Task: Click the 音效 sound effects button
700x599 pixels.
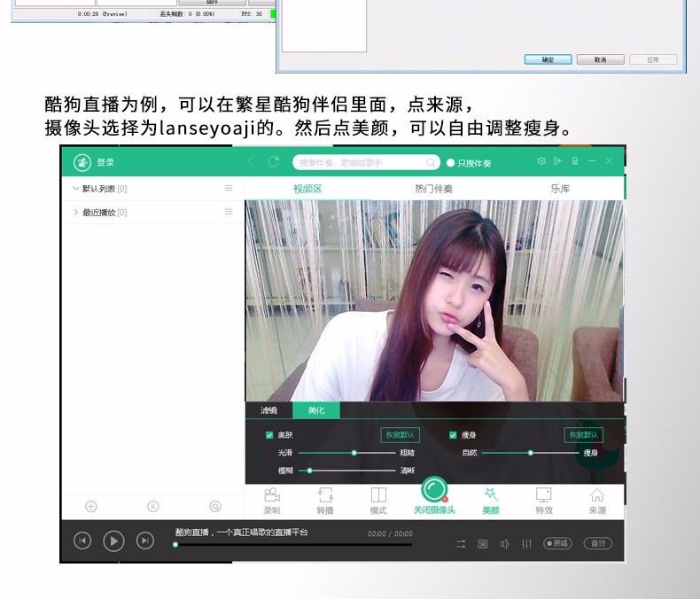Action: point(598,543)
